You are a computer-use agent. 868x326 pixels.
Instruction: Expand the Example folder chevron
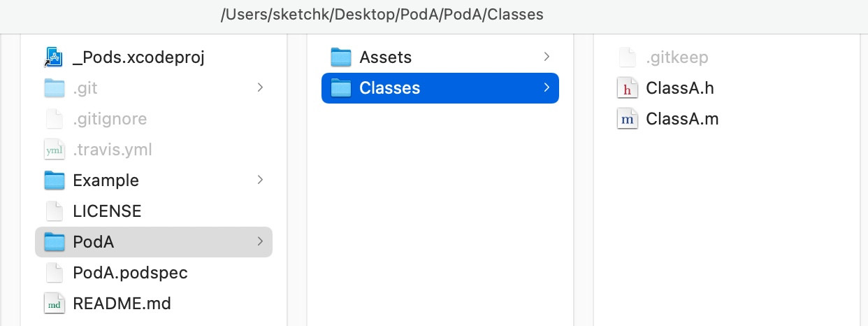tap(260, 180)
